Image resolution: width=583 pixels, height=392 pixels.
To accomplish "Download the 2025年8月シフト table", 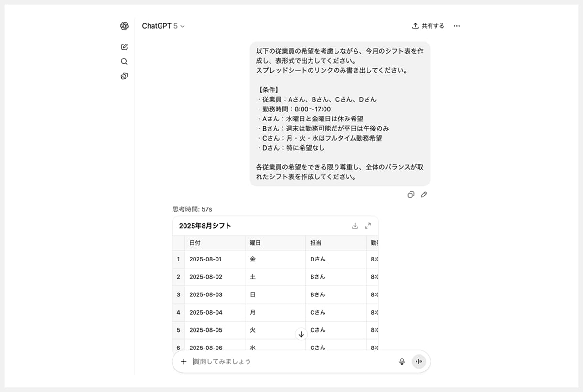I will (355, 225).
